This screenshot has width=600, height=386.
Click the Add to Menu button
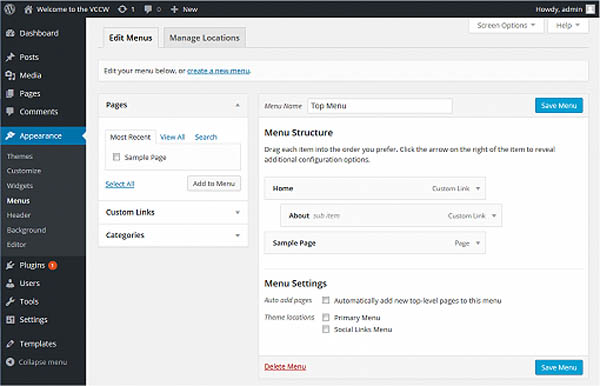pos(214,184)
